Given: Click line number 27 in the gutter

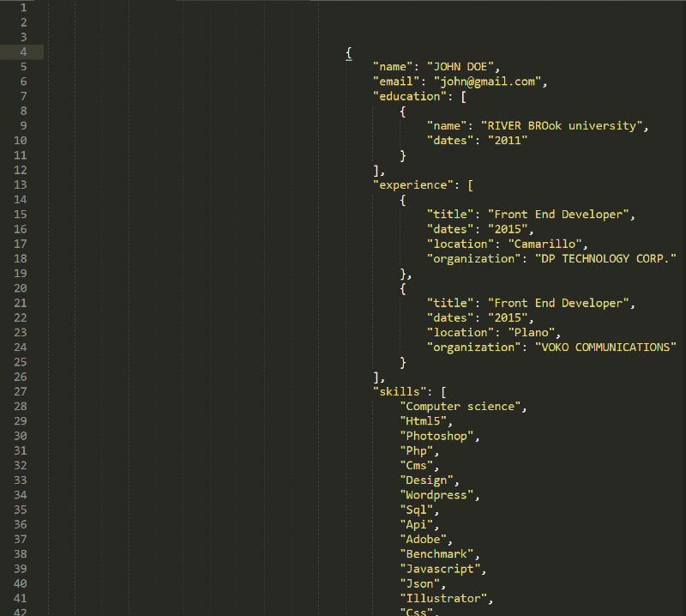Looking at the screenshot, I should coord(20,391).
